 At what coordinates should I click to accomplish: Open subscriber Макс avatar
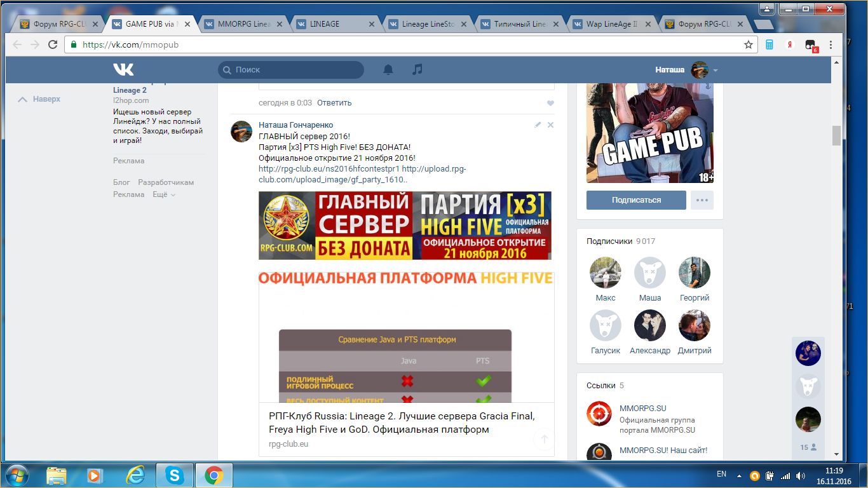point(606,273)
